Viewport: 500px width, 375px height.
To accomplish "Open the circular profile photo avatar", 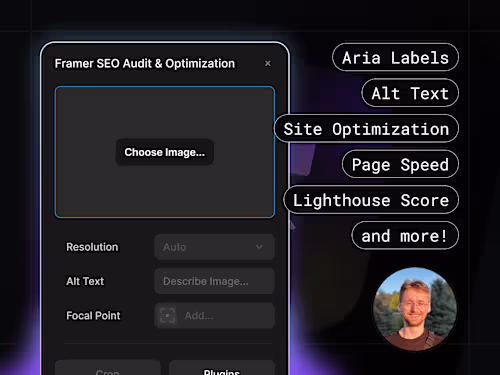I will tap(415, 309).
